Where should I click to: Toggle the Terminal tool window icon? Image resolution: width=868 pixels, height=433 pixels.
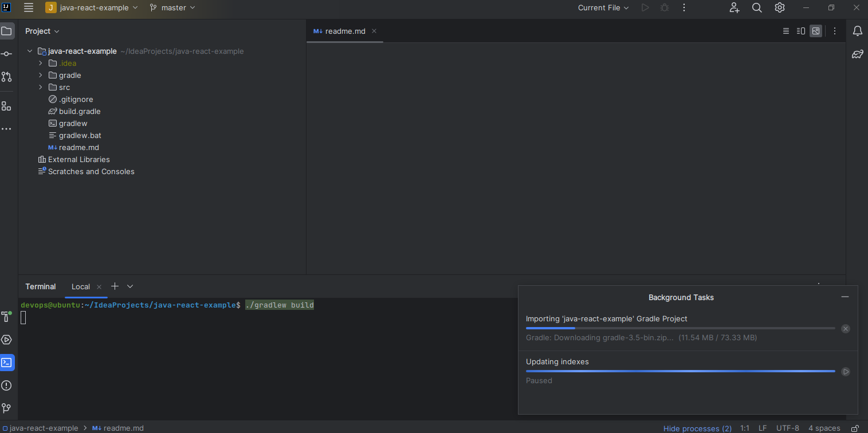coord(7,363)
